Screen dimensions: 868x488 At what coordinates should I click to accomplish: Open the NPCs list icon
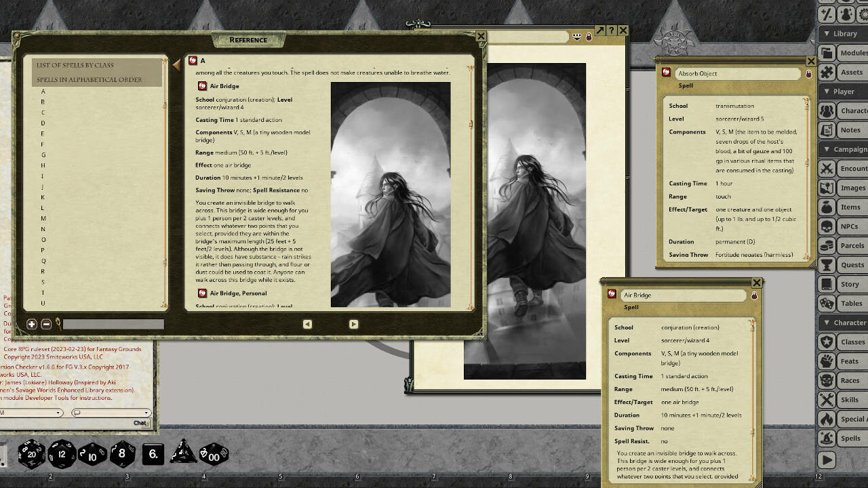(x=827, y=226)
